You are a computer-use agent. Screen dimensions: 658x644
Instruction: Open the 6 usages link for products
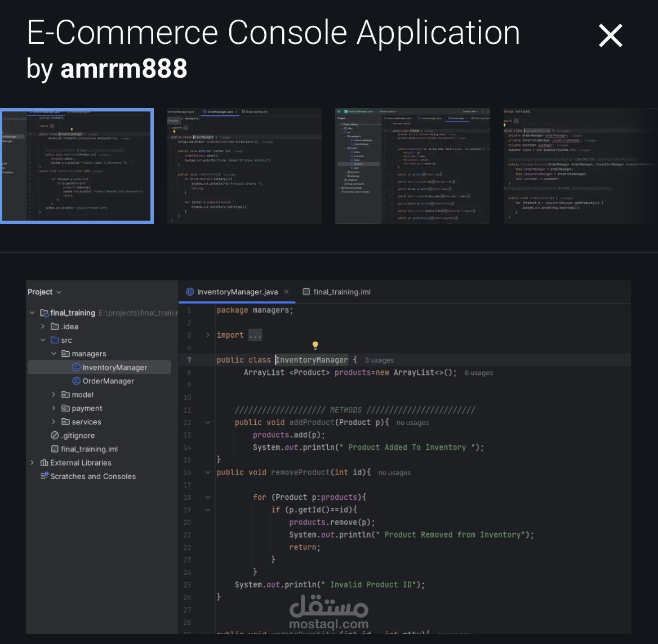478,372
